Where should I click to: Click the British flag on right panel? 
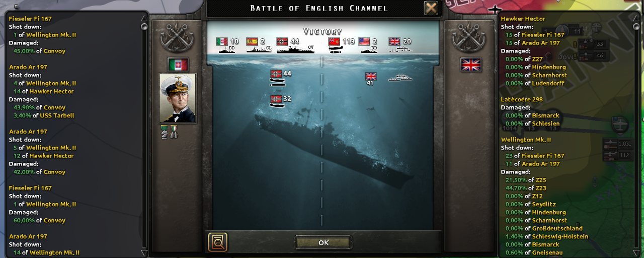click(471, 64)
